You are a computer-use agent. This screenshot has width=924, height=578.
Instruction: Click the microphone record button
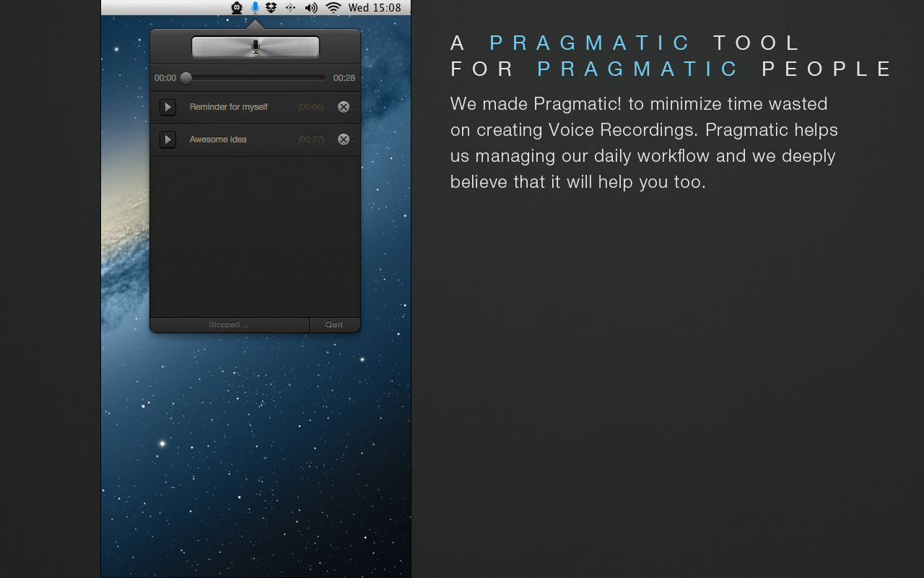[x=255, y=47]
